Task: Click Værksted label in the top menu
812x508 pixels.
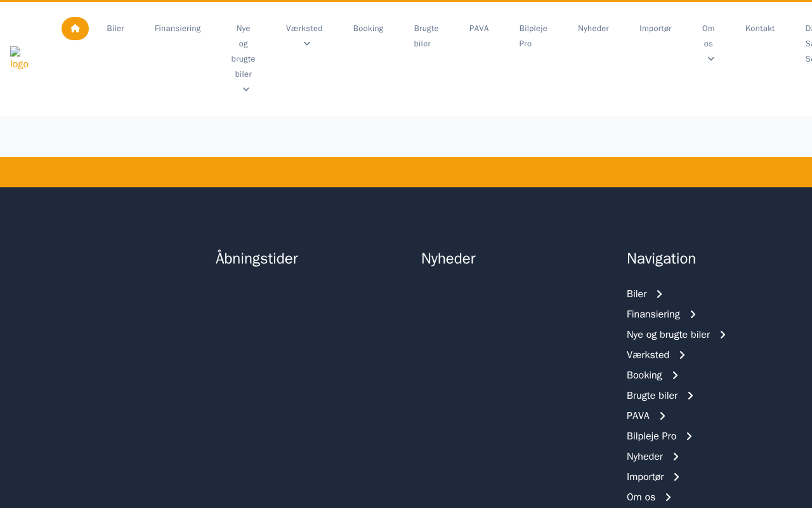Action: (x=304, y=29)
